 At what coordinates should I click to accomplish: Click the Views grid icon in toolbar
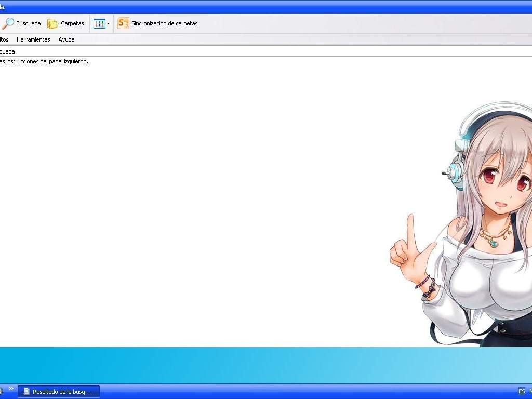(x=99, y=23)
